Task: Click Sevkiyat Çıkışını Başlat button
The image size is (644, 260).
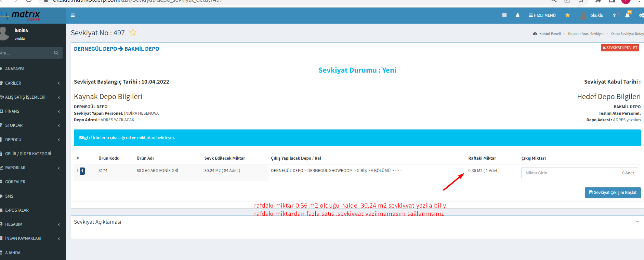Action: click(x=613, y=193)
